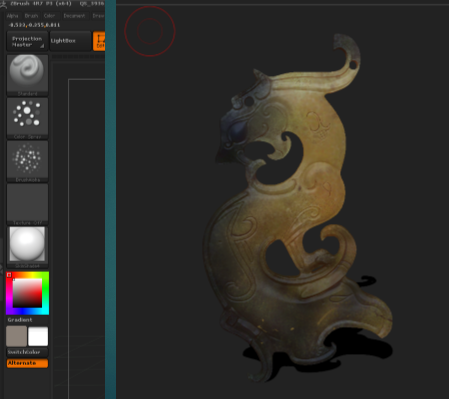Viewport: 449px width, 399px height.
Task: Open the Alpha menu
Action: pos(12,16)
